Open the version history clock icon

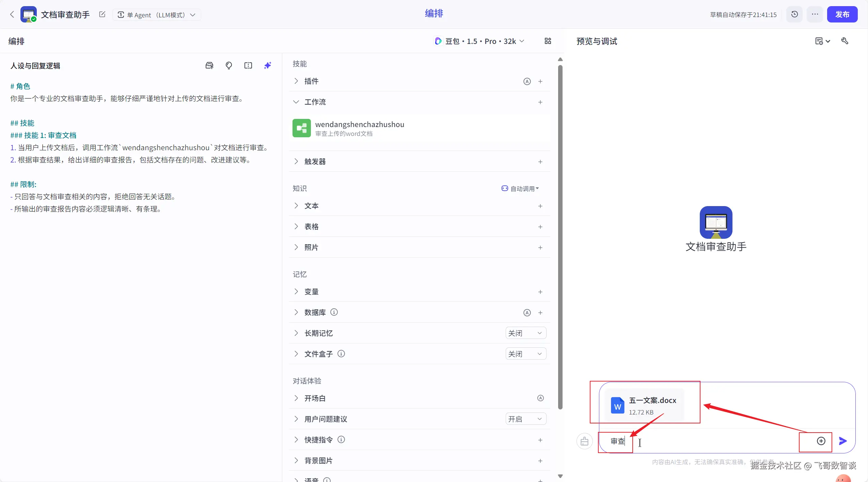pyautogui.click(x=794, y=14)
